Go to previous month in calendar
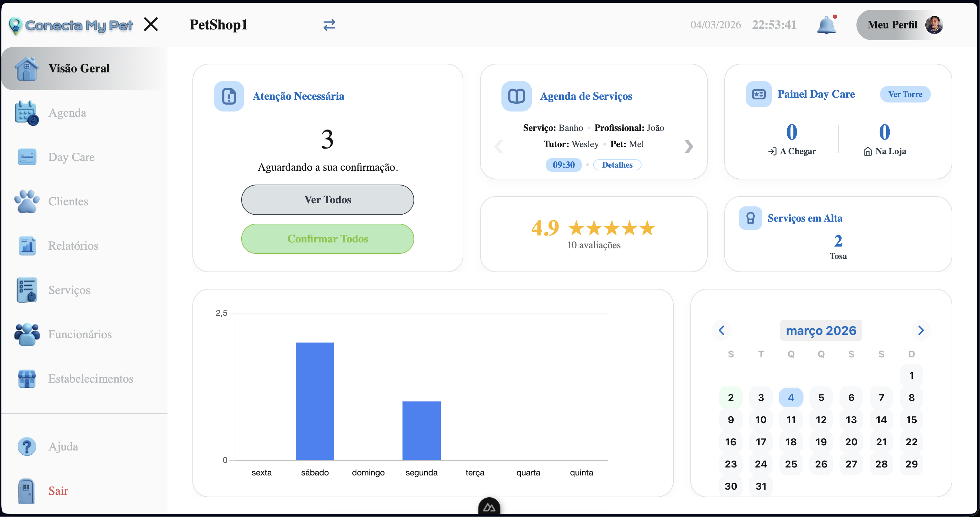This screenshot has width=980, height=517. pyautogui.click(x=721, y=330)
